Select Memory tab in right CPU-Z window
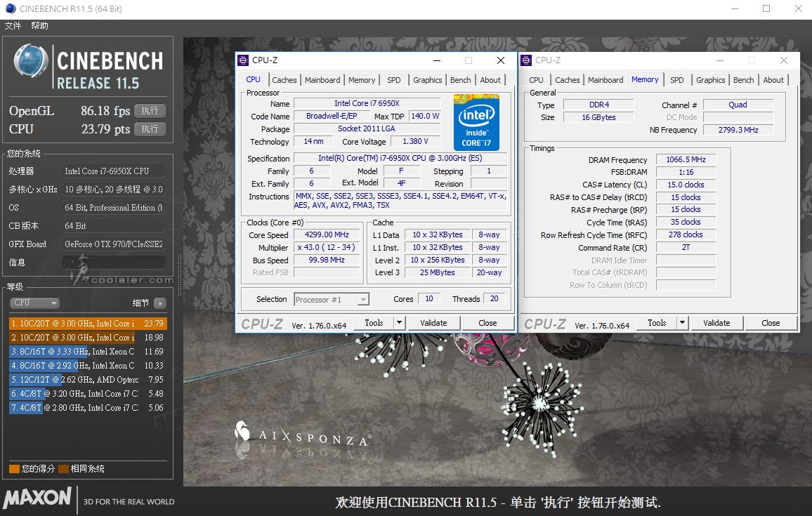812x516 pixels. click(645, 80)
